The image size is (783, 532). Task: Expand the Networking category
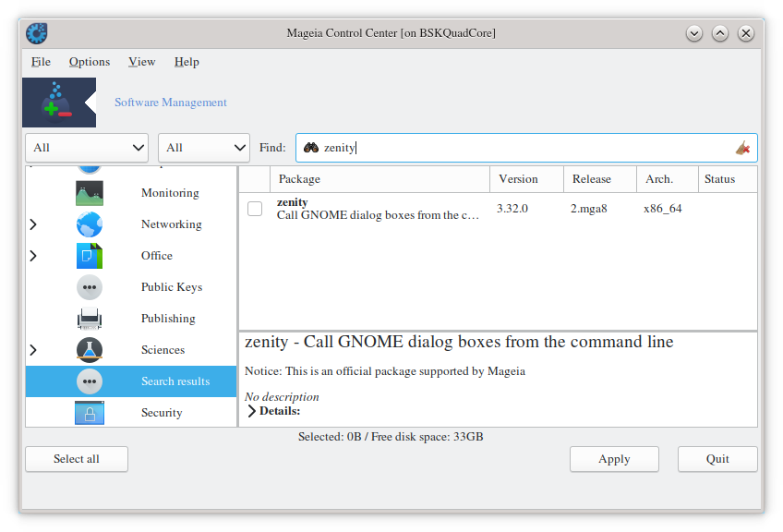click(33, 224)
